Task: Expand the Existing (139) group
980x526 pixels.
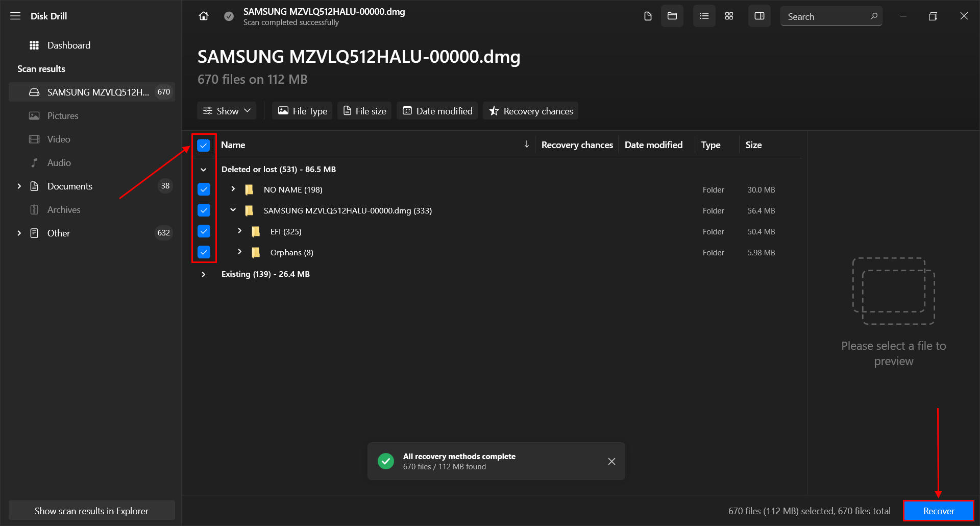Action: [204, 274]
